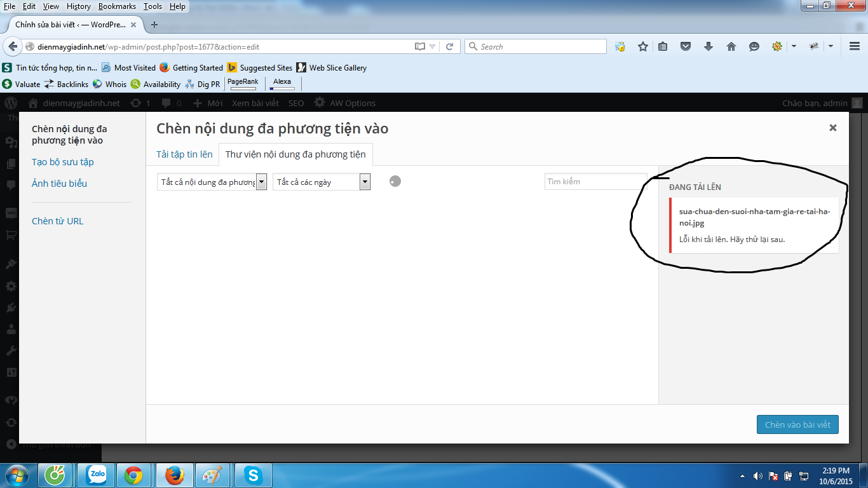Viewport: 868px width, 488px height.
Task: Open Google Chrome from taskbar
Action: pos(133,475)
